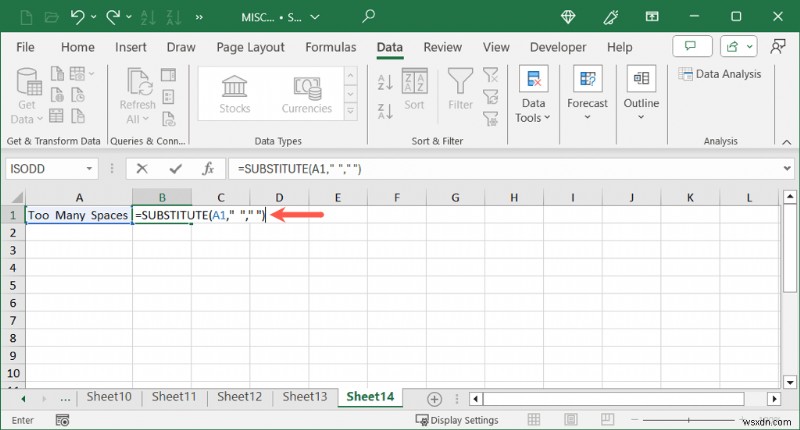Screen dimensions: 800x430
Task: Select the Currencies data type
Action: (307, 94)
